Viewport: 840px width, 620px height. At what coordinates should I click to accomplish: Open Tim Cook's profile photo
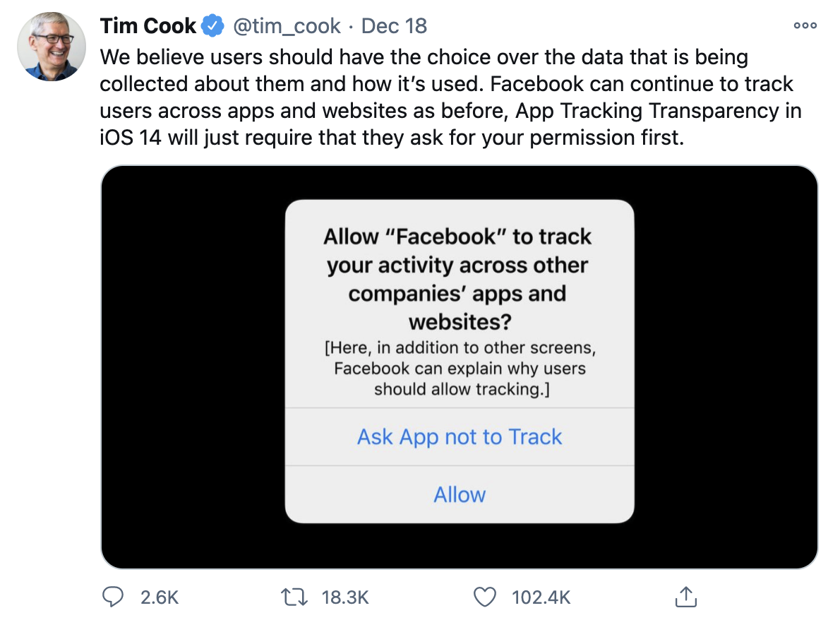tap(52, 46)
